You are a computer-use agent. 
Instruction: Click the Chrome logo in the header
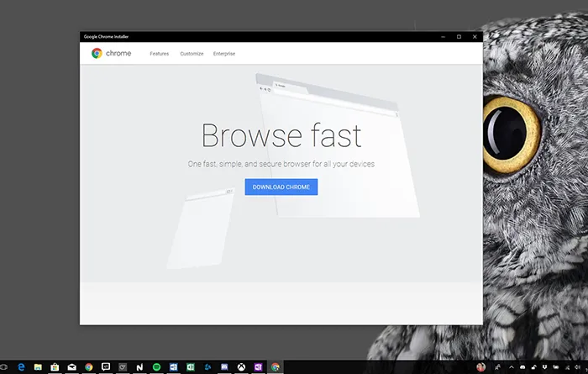point(97,54)
